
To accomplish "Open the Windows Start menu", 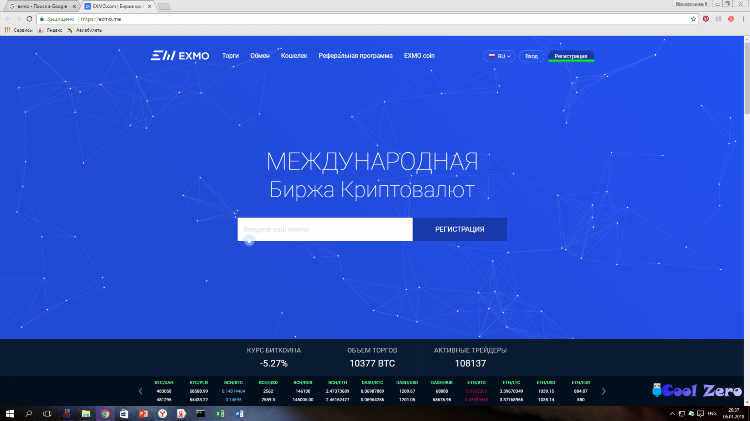I will click(x=10, y=413).
